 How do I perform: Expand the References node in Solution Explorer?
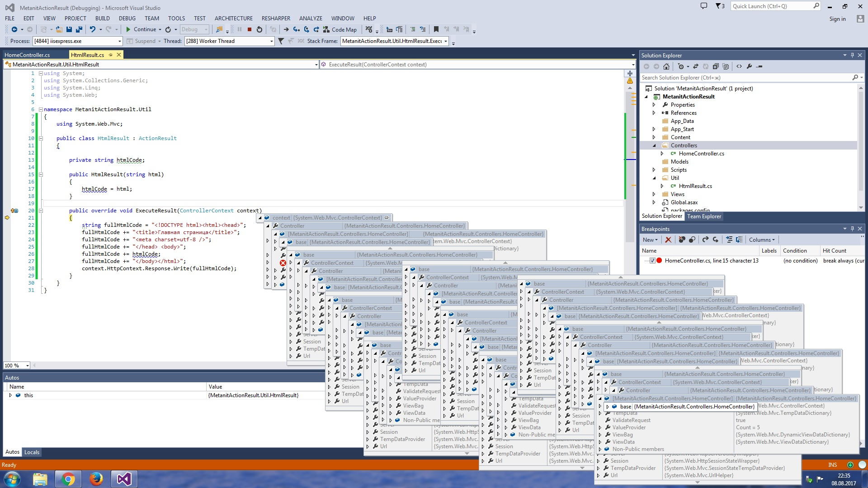click(654, 113)
